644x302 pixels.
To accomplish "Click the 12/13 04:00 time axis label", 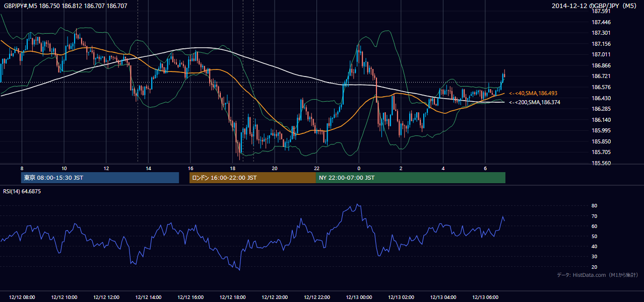I will pyautogui.click(x=443, y=297).
